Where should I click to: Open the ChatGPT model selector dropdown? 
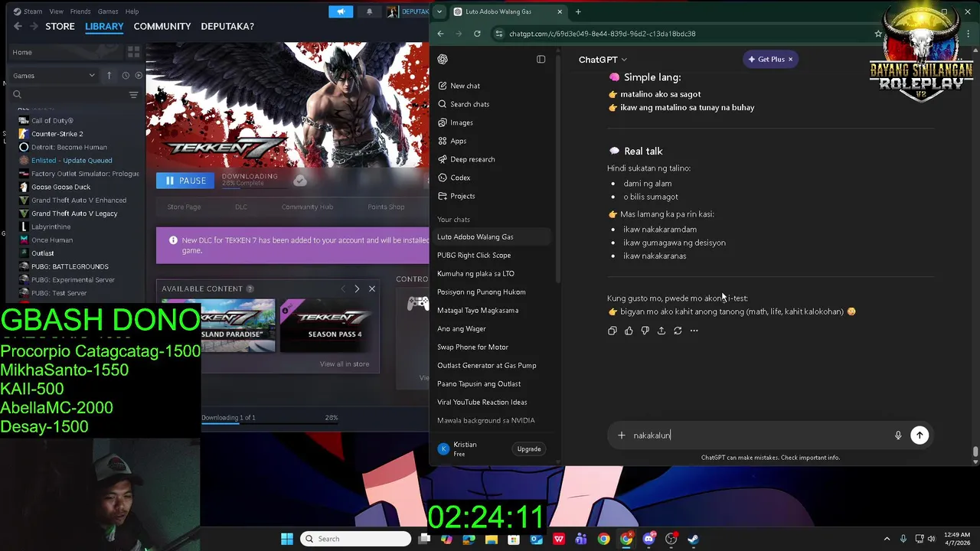(x=603, y=59)
